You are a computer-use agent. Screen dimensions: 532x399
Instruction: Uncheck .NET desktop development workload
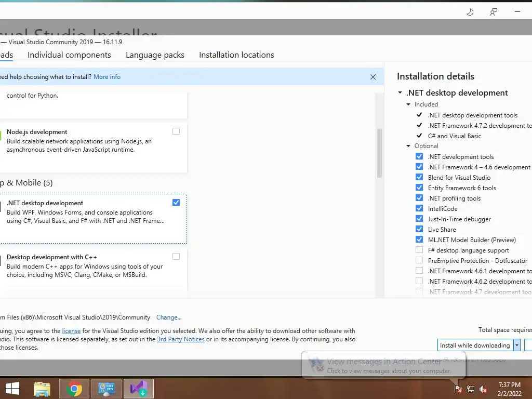[176, 203]
